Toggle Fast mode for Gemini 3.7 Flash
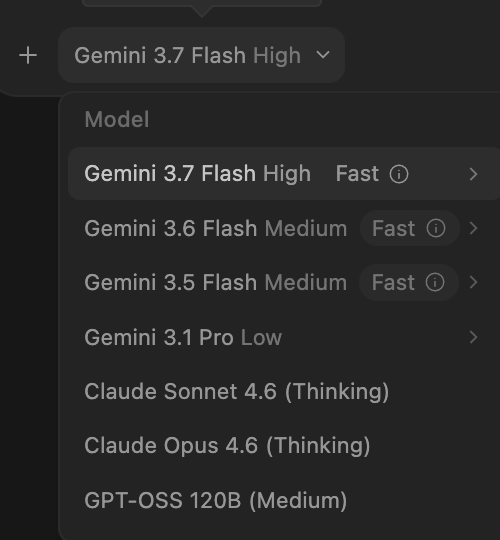Image resolution: width=500 pixels, height=540 pixels. (357, 173)
